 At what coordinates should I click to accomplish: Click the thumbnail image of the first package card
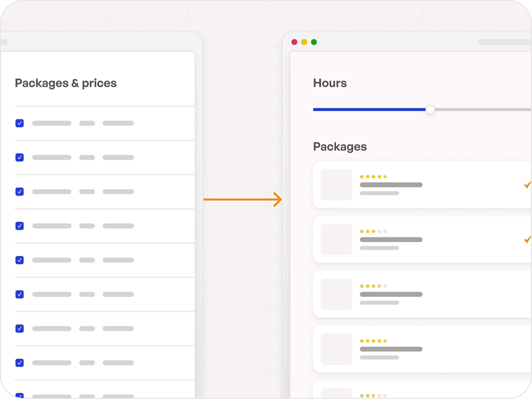(336, 185)
